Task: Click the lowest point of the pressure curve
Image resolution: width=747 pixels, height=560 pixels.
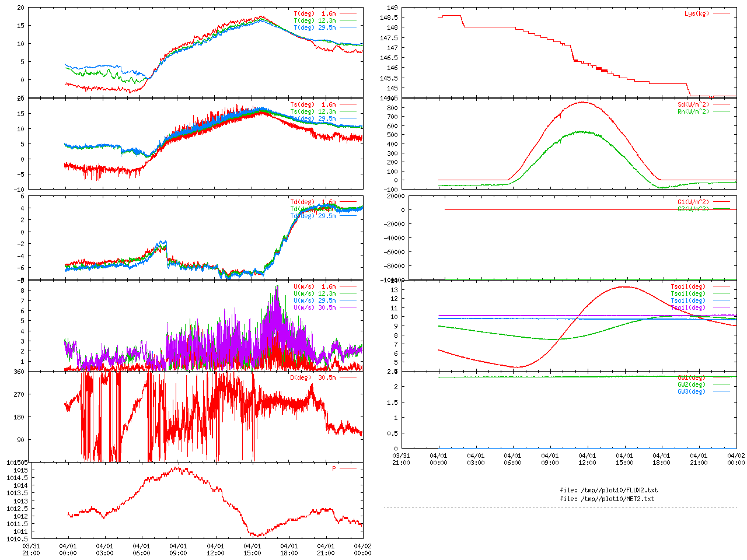Action: pos(257,535)
